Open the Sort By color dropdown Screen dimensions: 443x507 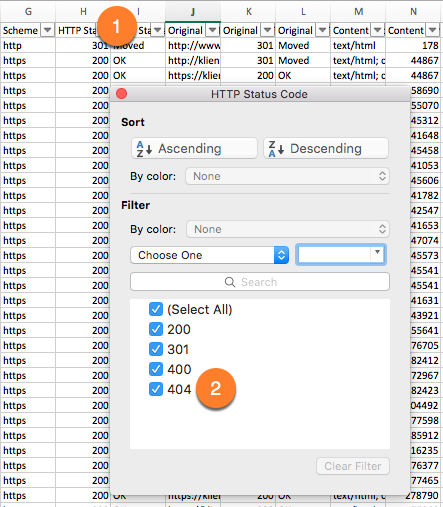click(287, 176)
